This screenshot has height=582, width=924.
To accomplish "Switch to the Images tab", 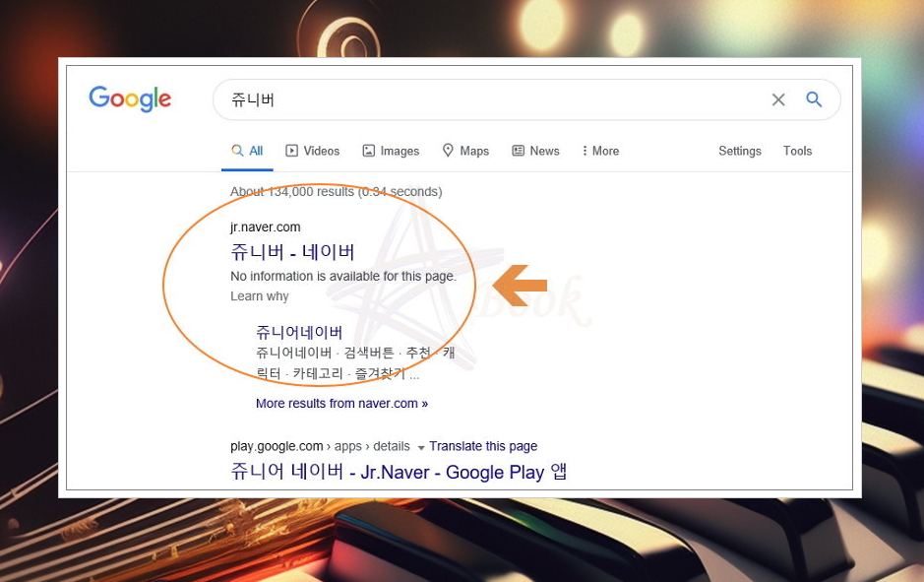I will pyautogui.click(x=391, y=151).
